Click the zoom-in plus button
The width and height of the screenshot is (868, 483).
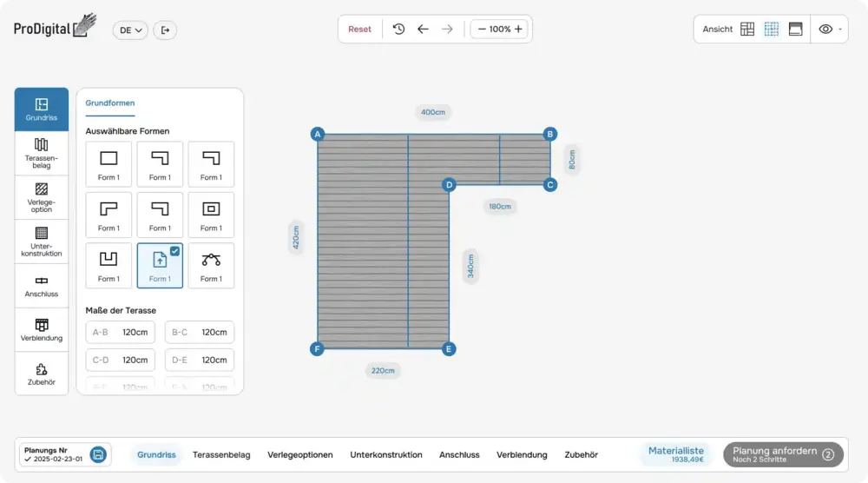point(518,30)
